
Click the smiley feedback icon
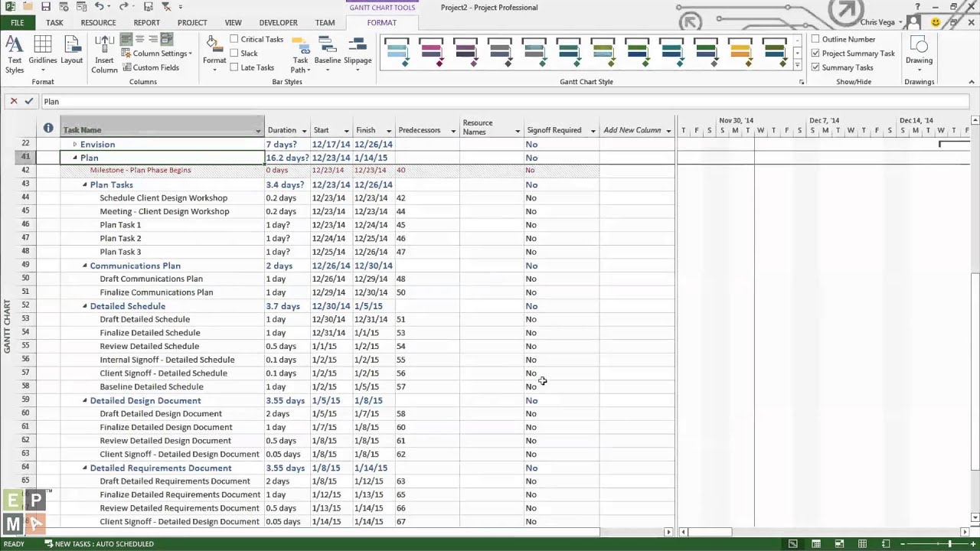pos(936,23)
